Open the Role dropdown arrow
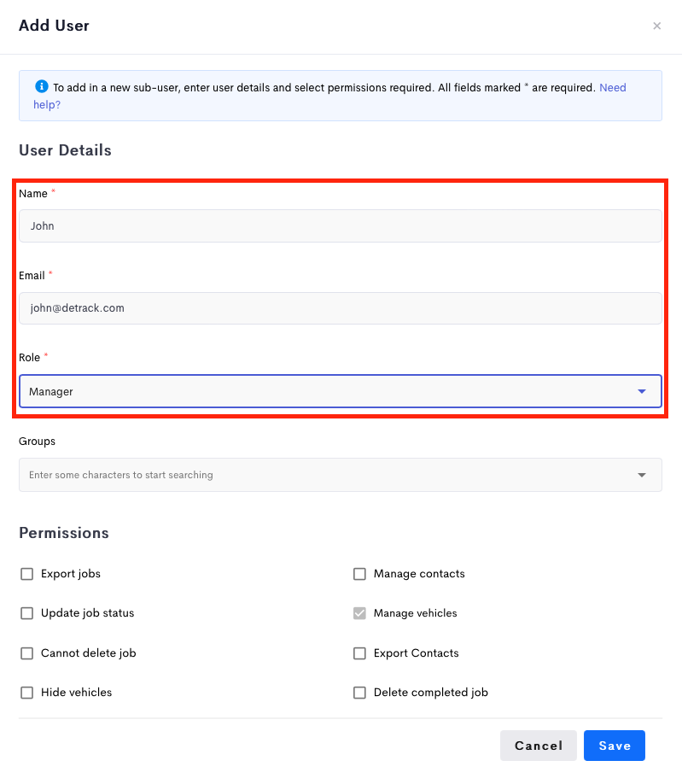This screenshot has height=784, width=682. (642, 391)
